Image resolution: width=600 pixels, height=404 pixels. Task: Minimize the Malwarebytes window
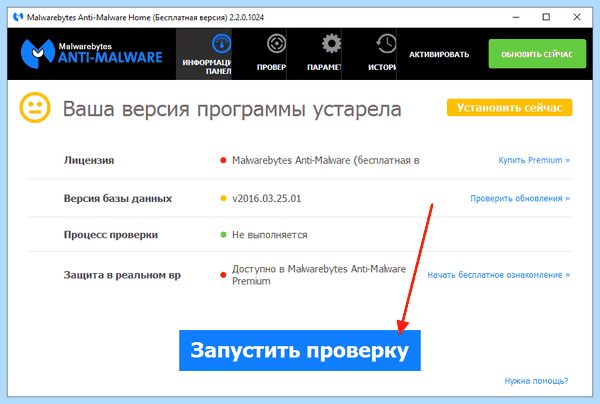pyautogui.click(x=516, y=17)
